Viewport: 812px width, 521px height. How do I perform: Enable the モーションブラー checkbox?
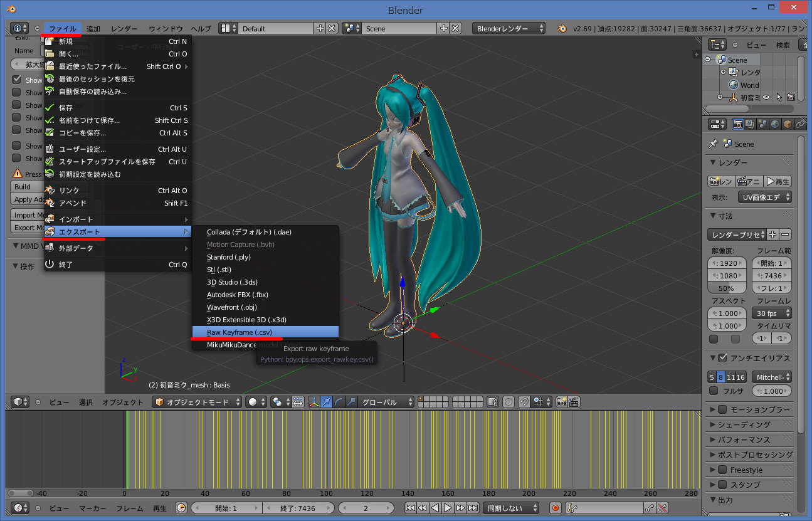722,409
